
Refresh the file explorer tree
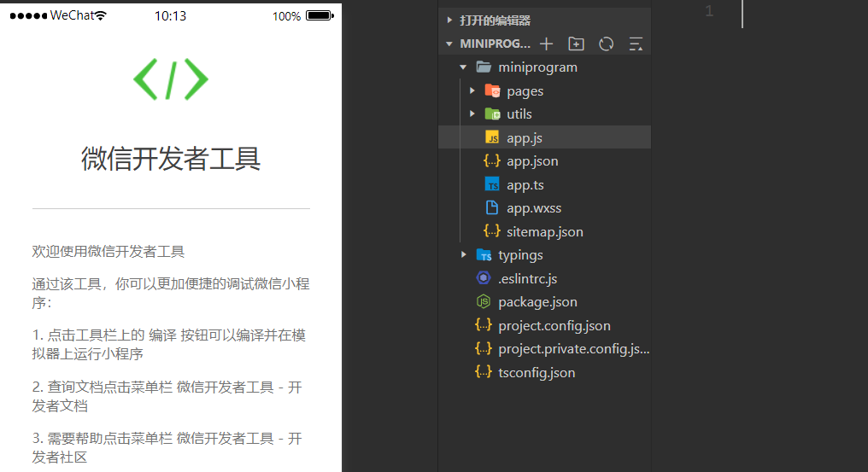[607, 44]
